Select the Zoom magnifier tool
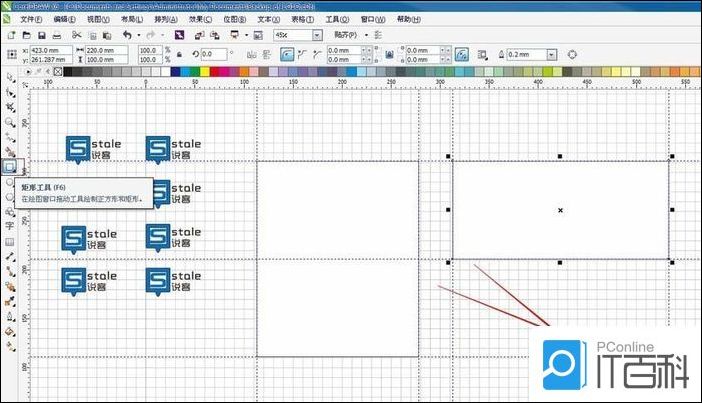 point(10,122)
